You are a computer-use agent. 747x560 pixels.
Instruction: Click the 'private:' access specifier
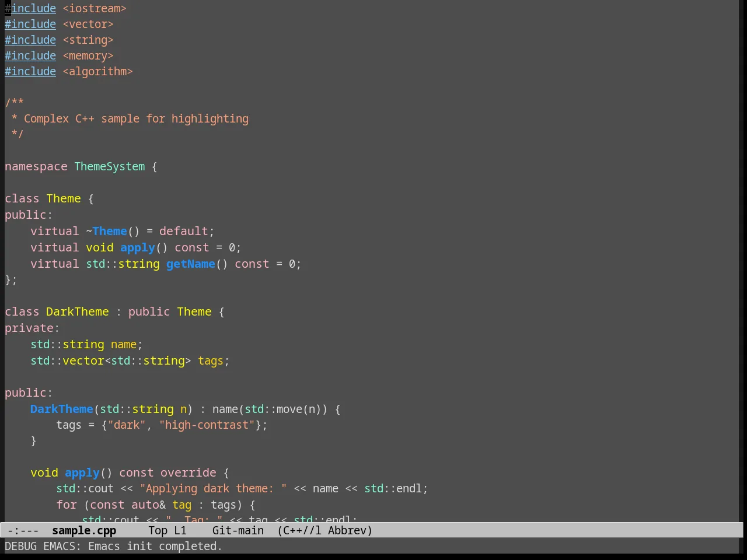click(x=32, y=328)
